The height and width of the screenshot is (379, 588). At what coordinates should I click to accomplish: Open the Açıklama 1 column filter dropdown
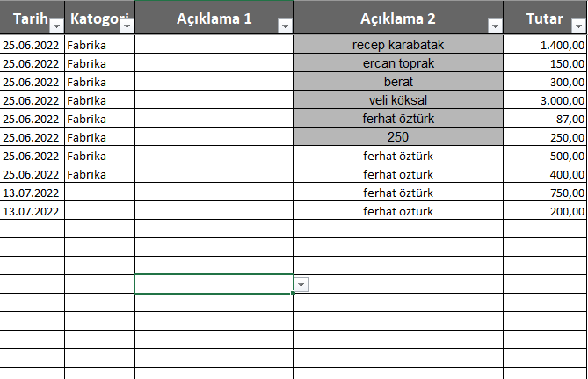(284, 26)
